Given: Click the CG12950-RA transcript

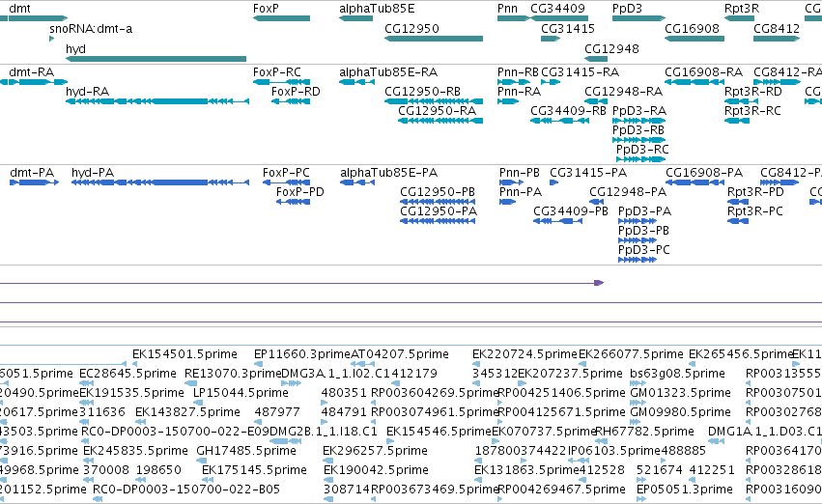Looking at the screenshot, I should point(440,121).
